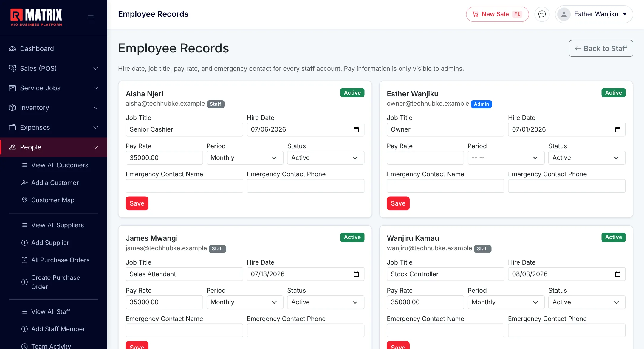Viewport: 644px width, 349px height.
Task: Open the chat messages icon
Action: pyautogui.click(x=542, y=14)
